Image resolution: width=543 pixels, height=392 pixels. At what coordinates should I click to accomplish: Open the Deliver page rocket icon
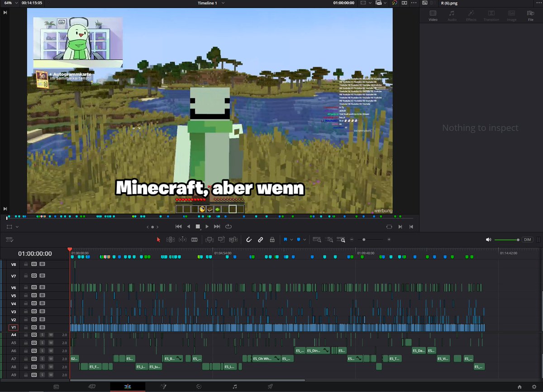click(x=270, y=387)
